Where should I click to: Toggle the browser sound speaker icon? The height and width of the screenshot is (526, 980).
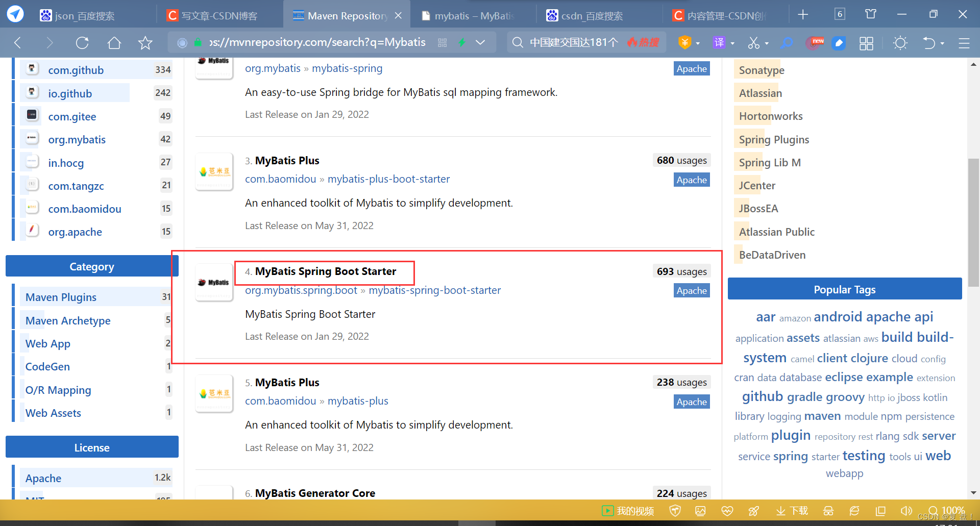[x=906, y=511]
